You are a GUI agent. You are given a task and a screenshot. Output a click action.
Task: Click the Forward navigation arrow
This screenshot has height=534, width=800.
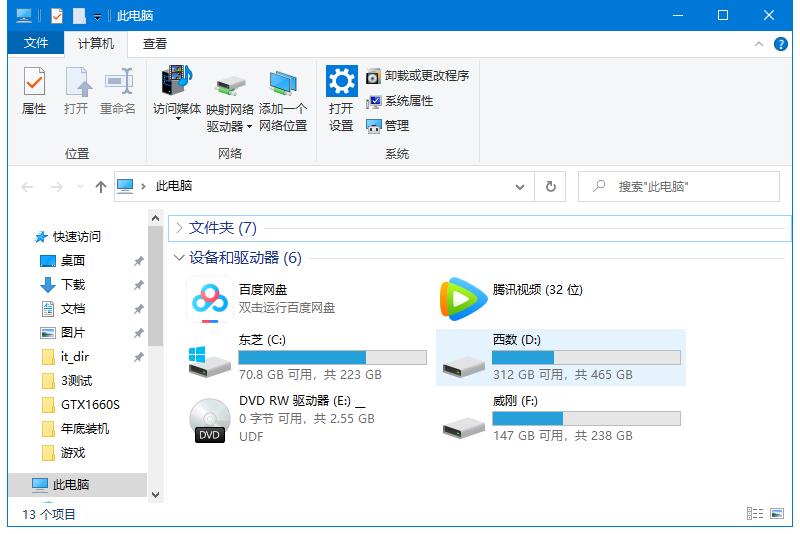[56, 187]
